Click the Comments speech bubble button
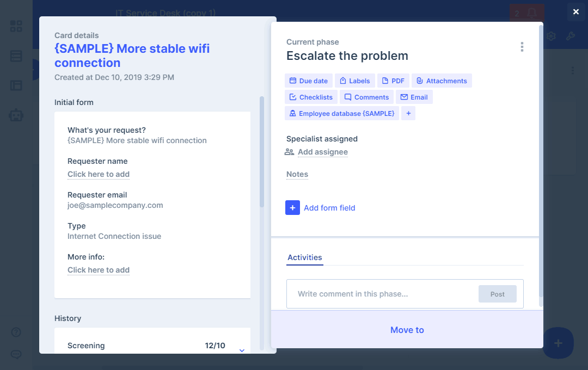 [366, 97]
